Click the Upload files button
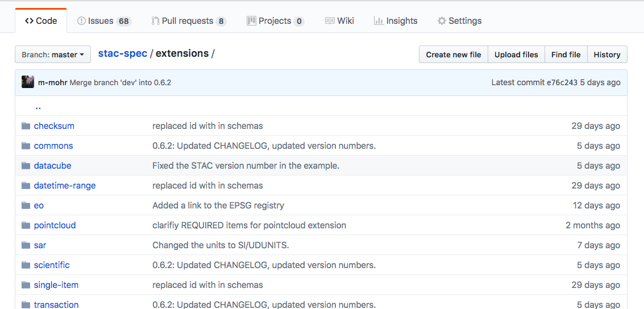The image size is (644, 309). click(x=516, y=55)
